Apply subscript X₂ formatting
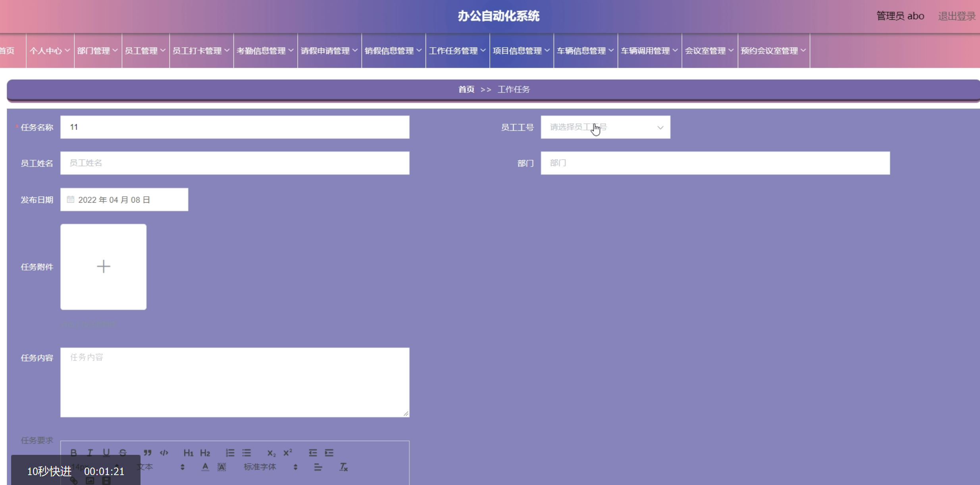 click(271, 452)
